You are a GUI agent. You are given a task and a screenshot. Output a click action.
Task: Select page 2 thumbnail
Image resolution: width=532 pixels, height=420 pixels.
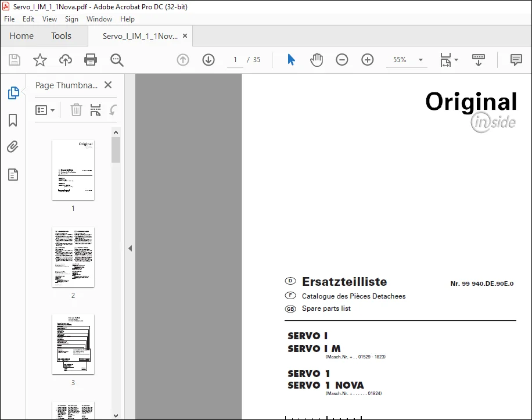click(73, 257)
